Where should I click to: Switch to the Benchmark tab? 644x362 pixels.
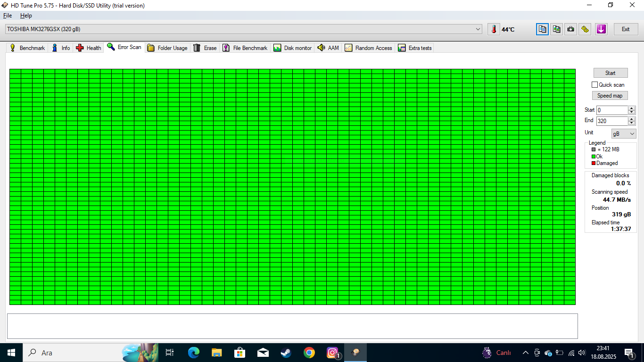[27, 48]
